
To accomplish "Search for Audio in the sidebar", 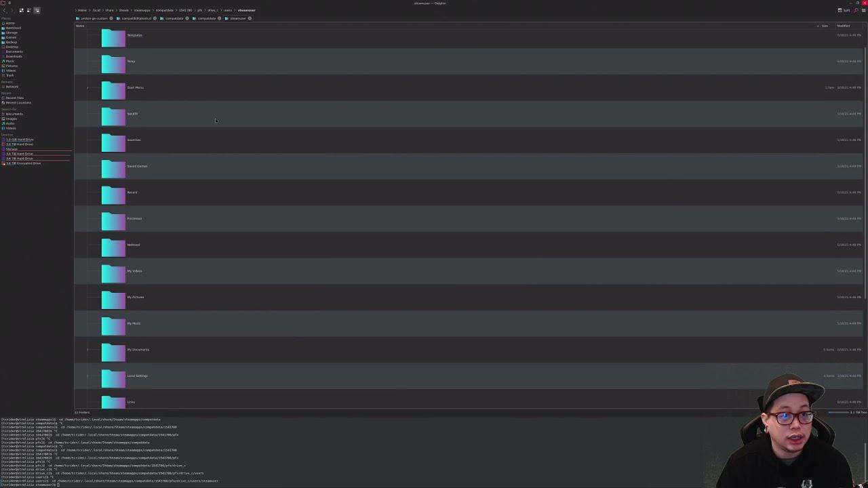I will [9, 123].
